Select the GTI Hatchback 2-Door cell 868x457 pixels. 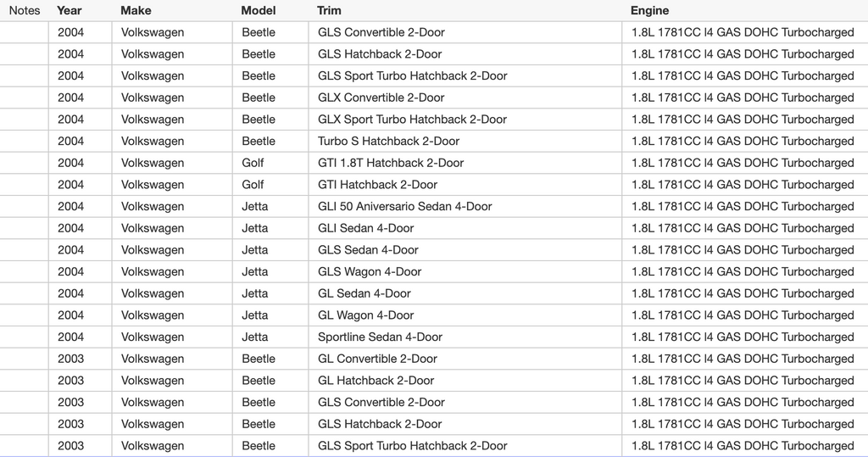pyautogui.click(x=377, y=185)
